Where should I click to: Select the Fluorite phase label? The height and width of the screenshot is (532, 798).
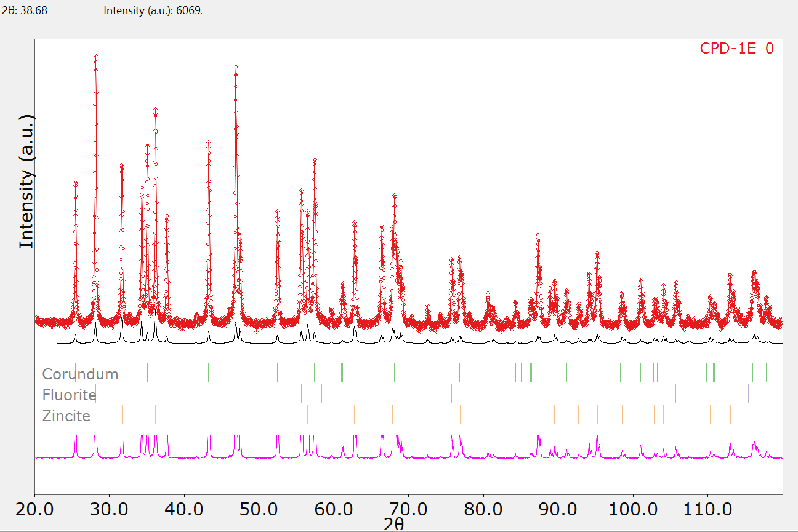(69, 395)
